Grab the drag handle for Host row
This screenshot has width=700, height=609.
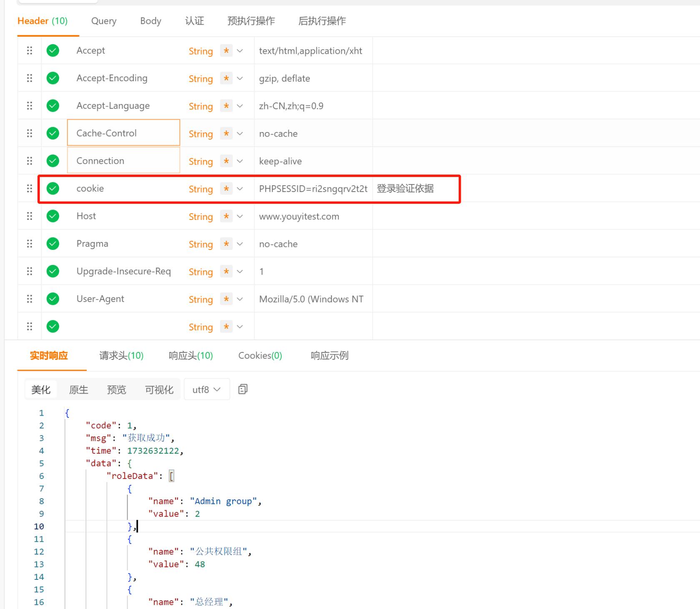click(x=30, y=216)
